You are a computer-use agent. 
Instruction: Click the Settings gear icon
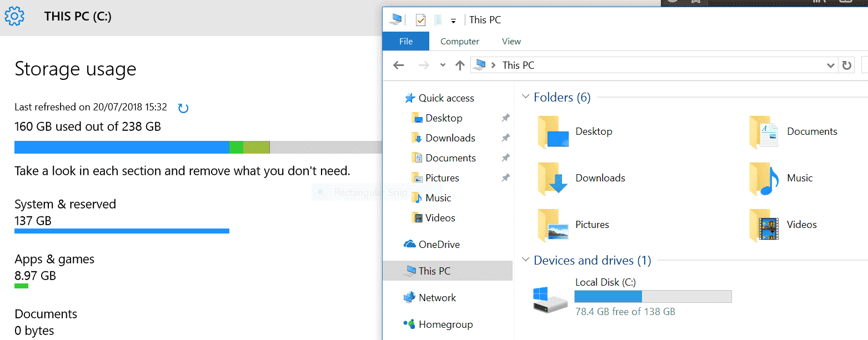click(x=14, y=17)
